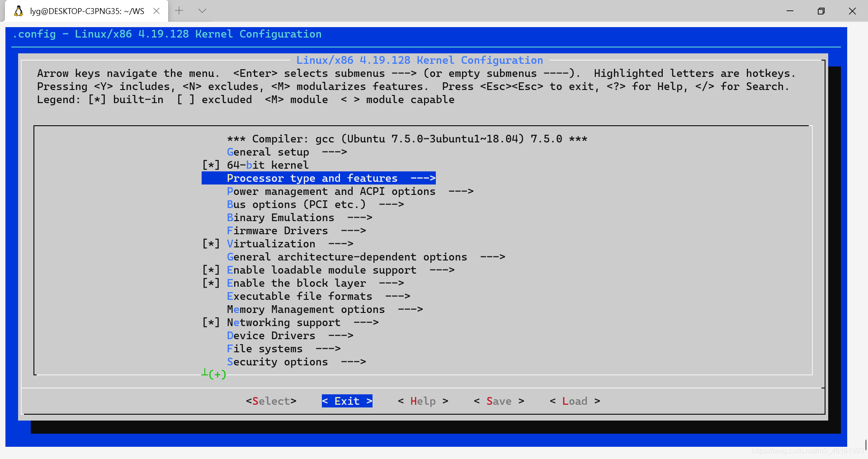
Task: Expand General architecture-dependent options arrow
Action: (492, 257)
